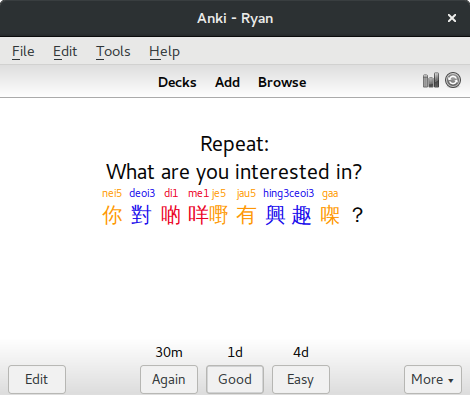Click the blue character 對
The image size is (470, 395).
(141, 215)
